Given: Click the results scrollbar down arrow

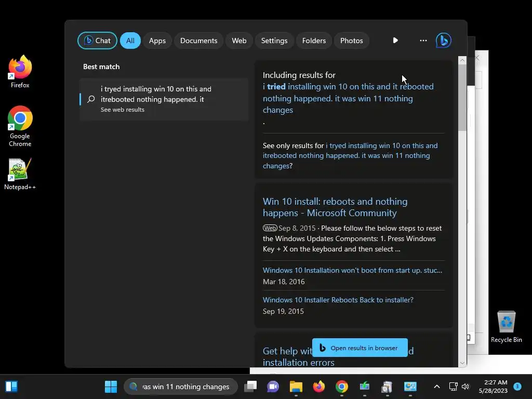Looking at the screenshot, I should click(462, 363).
